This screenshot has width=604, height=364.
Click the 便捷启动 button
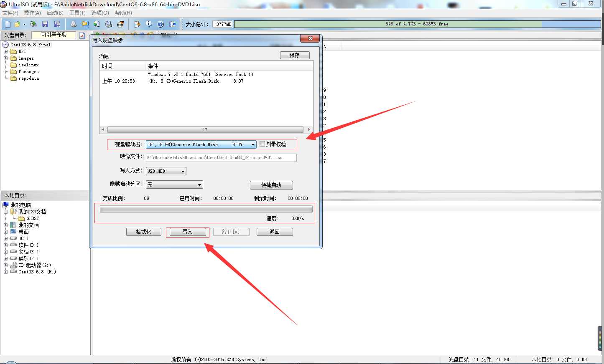point(271,185)
